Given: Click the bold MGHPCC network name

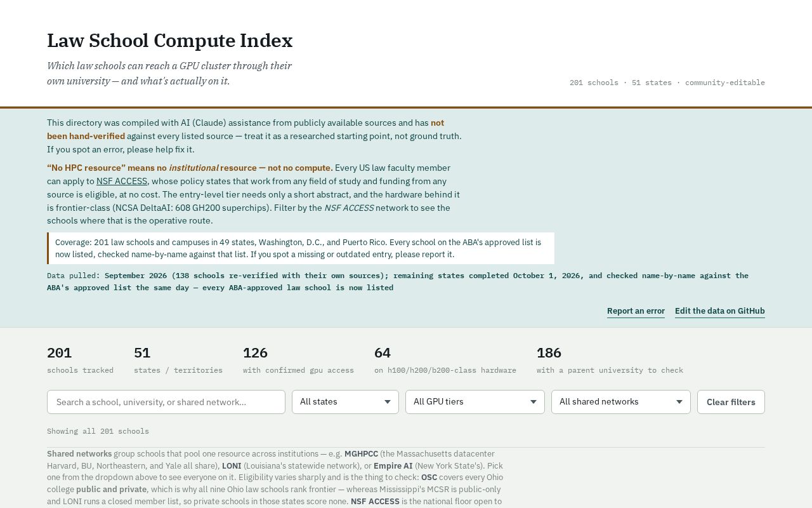Looking at the screenshot, I should coord(361,454).
